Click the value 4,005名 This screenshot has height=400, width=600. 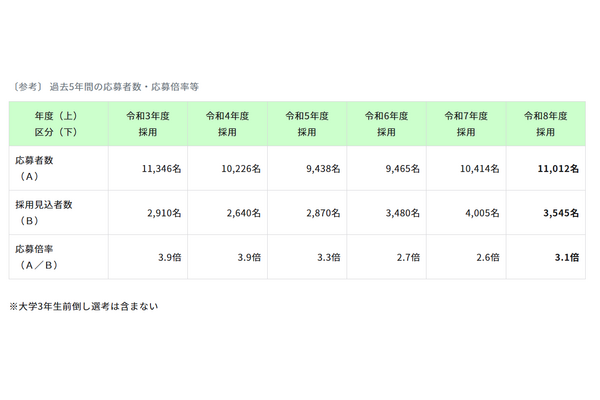point(483,213)
